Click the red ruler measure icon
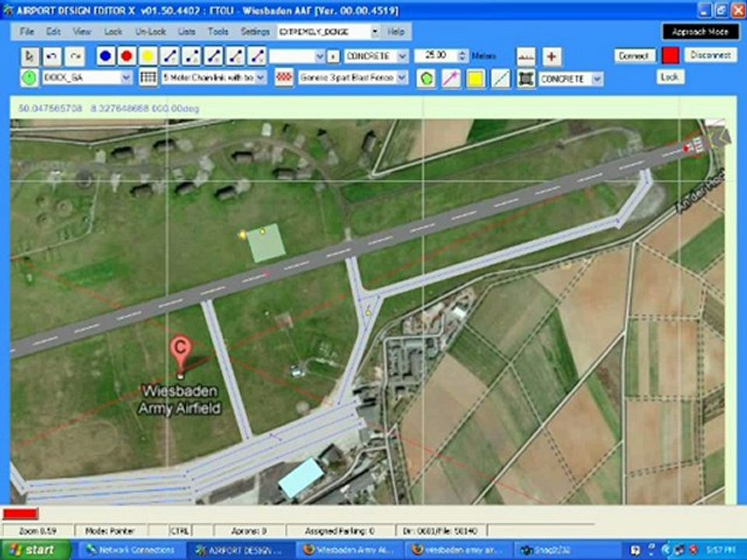The image size is (747, 560). pos(526,57)
